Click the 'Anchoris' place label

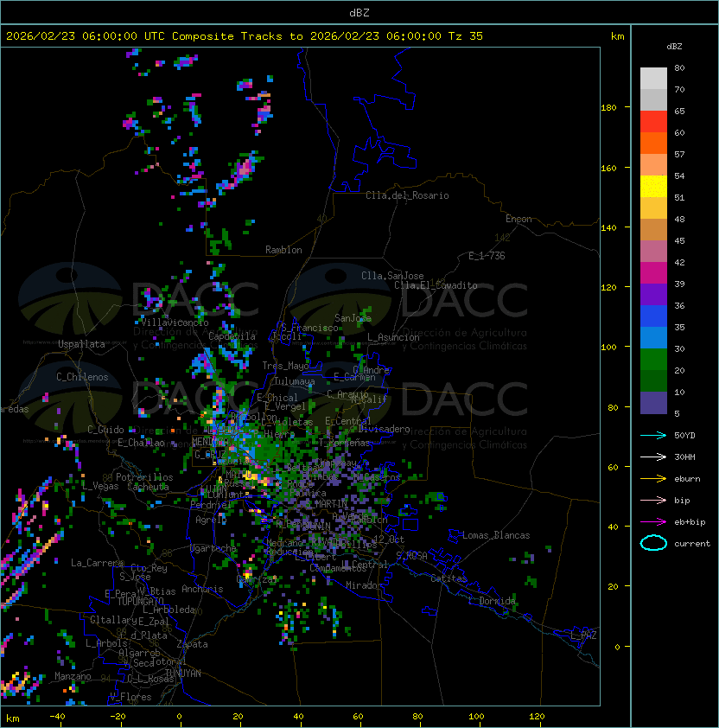coord(202,589)
